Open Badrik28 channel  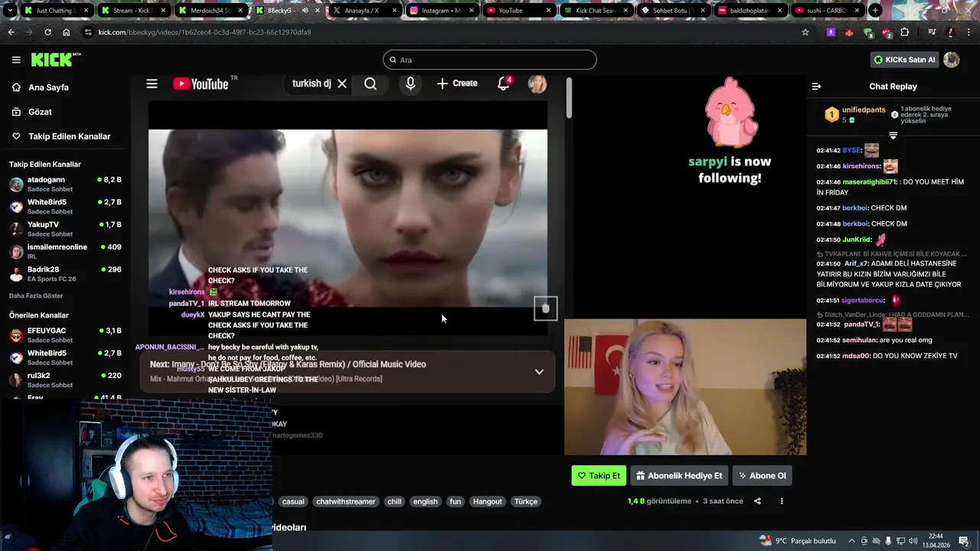(65, 274)
